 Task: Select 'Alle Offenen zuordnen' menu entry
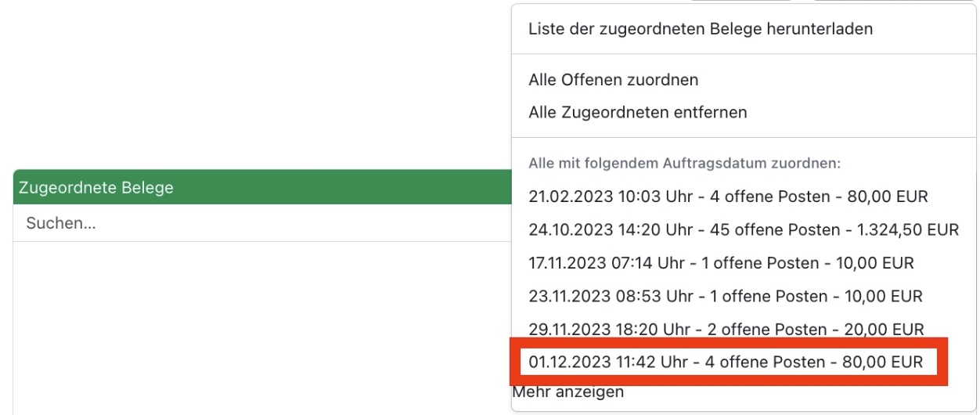[x=614, y=80]
